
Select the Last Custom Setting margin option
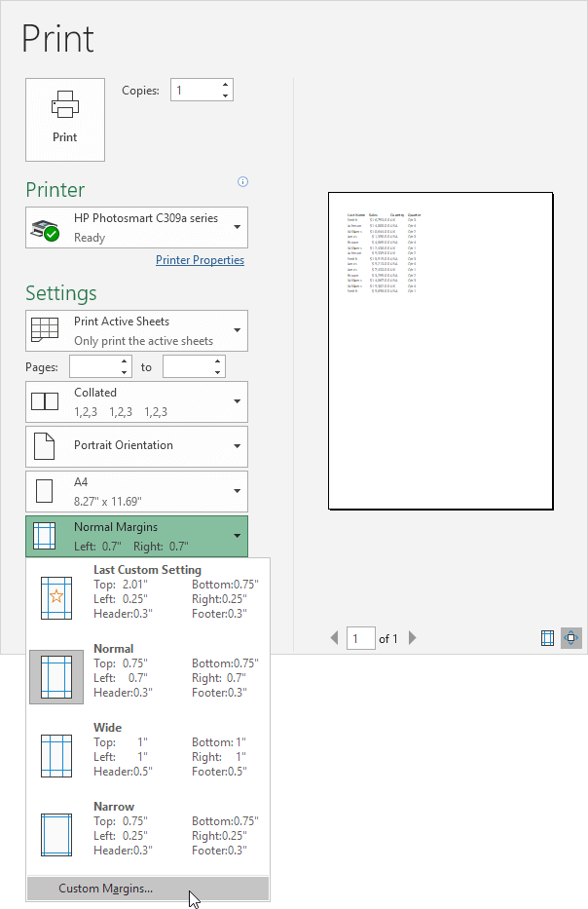[x=149, y=591]
